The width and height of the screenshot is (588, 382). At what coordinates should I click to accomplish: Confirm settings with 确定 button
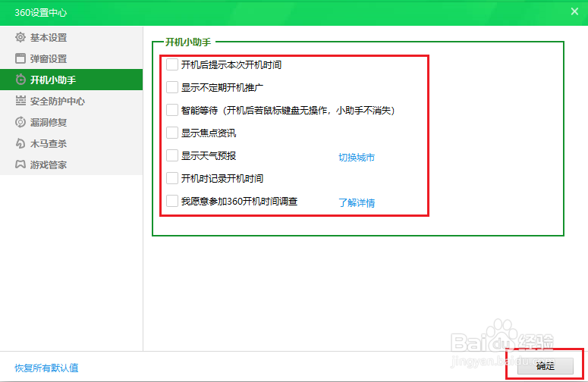point(546,366)
